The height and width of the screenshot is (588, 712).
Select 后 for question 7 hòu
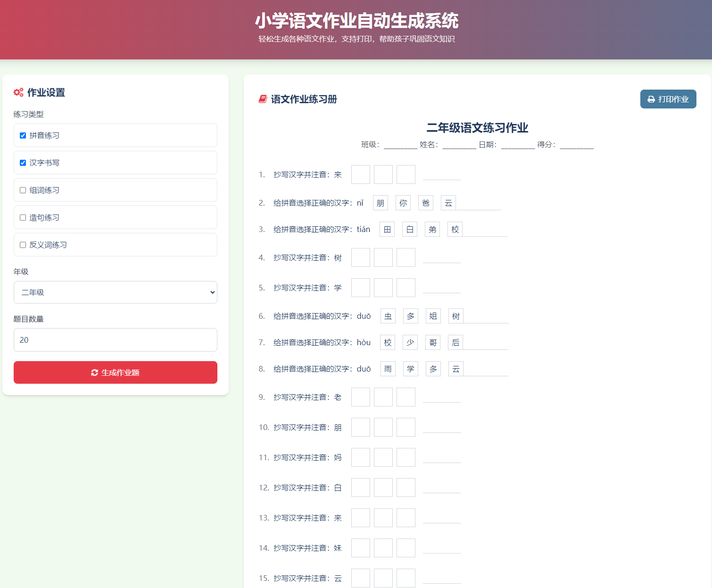point(455,342)
